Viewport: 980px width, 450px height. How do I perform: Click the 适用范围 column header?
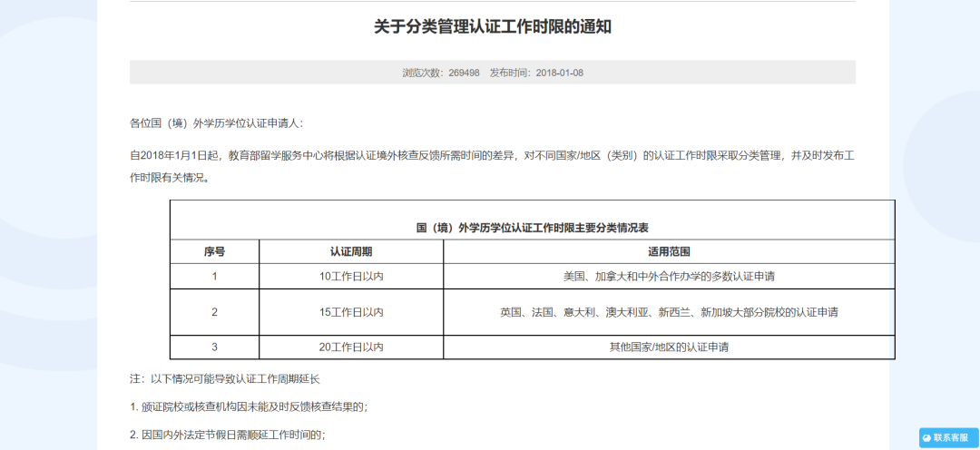669,252
